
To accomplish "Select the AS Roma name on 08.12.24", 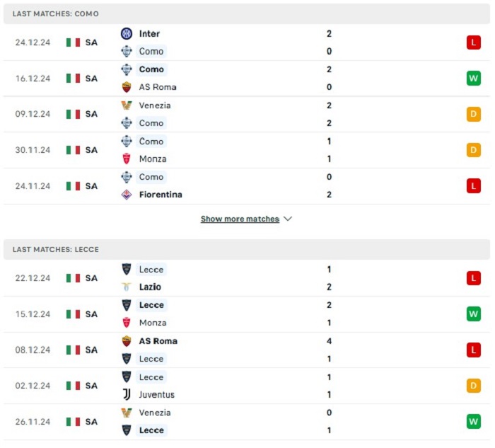I will (x=158, y=341).
